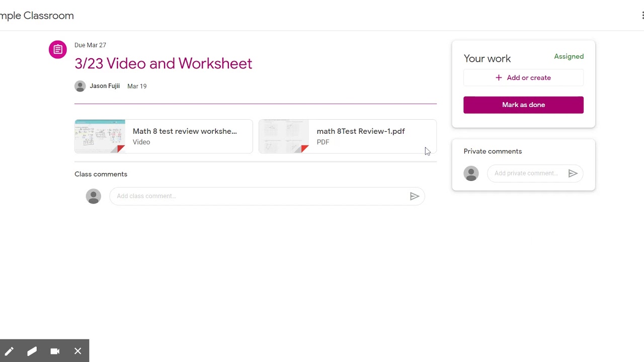Select the highlighter marker tool
644x362 pixels.
pyautogui.click(x=32, y=351)
